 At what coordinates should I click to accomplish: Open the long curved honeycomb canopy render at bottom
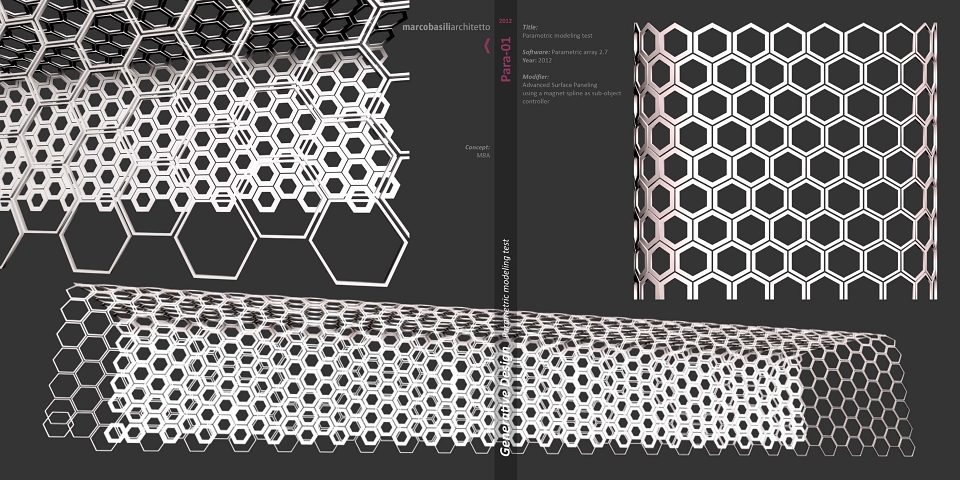[479, 370]
